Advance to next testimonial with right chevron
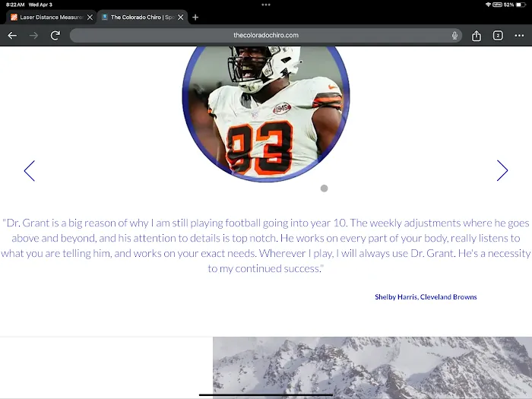This screenshot has height=399, width=532. point(502,171)
